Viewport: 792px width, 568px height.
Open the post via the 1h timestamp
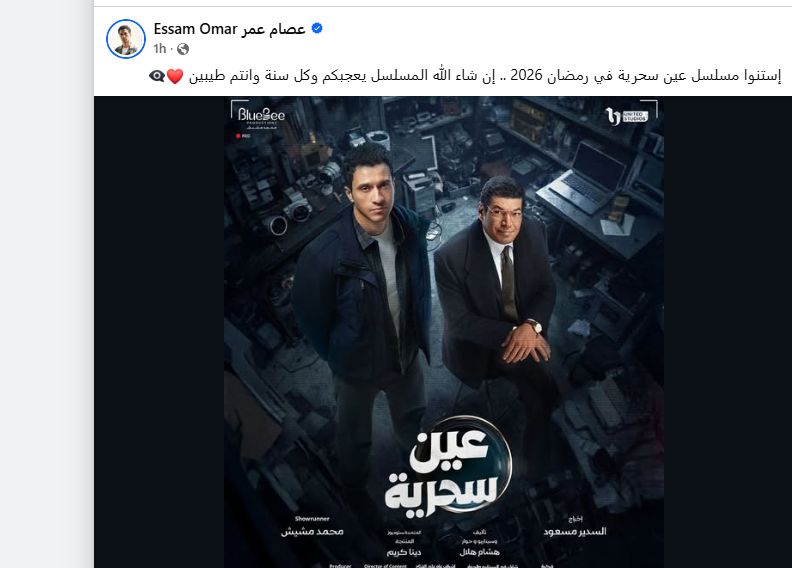[x=160, y=48]
